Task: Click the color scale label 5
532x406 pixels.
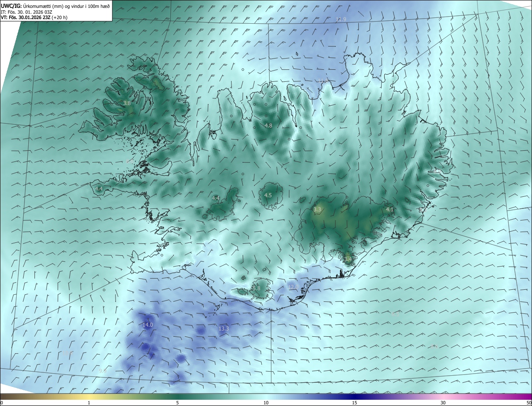Action: click(177, 403)
